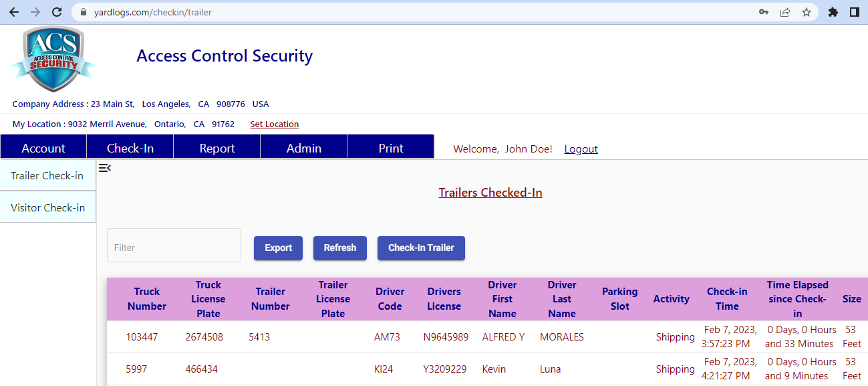The height and width of the screenshot is (386, 868).
Task: Click the Export button
Action: click(278, 248)
